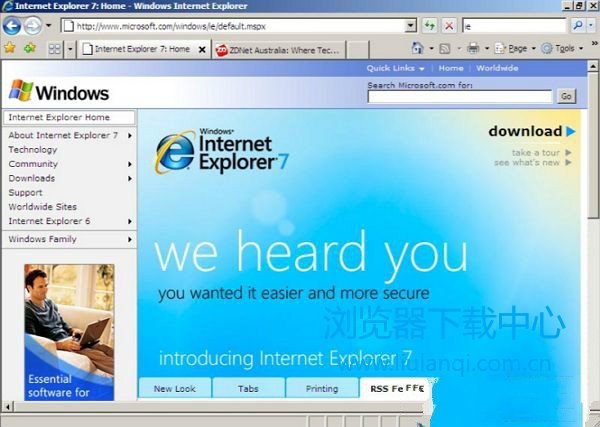This screenshot has height=427, width=600.
Task: Click the Worldwide link in page header
Action: [x=497, y=68]
